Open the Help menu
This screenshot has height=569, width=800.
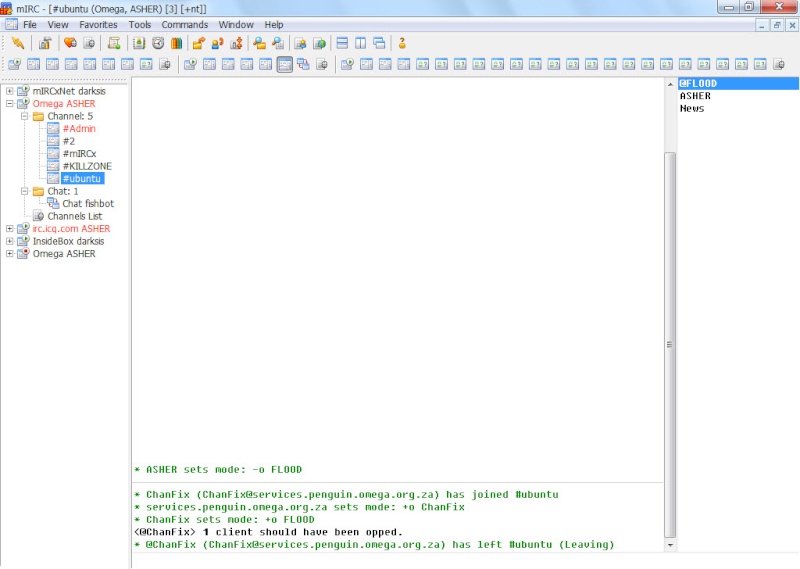273,24
